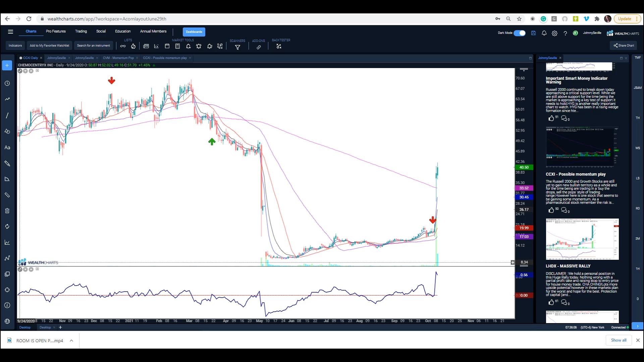Select the clock timeframe tool in sidebar
Image resolution: width=644 pixels, height=362 pixels.
(7, 83)
